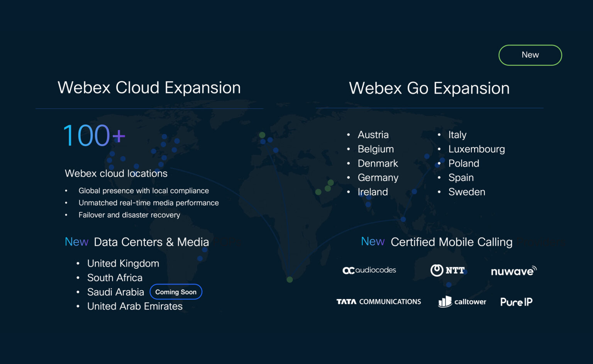
Task: Click the green South Africa map dot
Action: pos(290,280)
